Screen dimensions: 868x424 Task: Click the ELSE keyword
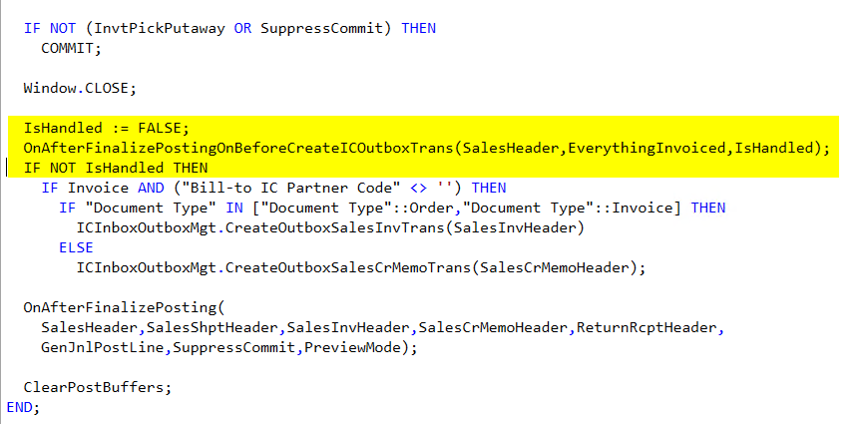(76, 247)
